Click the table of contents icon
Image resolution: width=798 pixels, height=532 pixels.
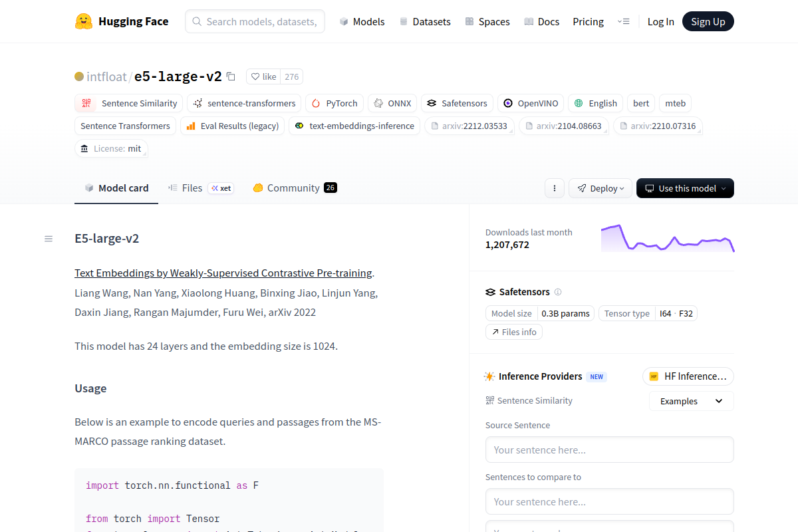click(x=49, y=239)
